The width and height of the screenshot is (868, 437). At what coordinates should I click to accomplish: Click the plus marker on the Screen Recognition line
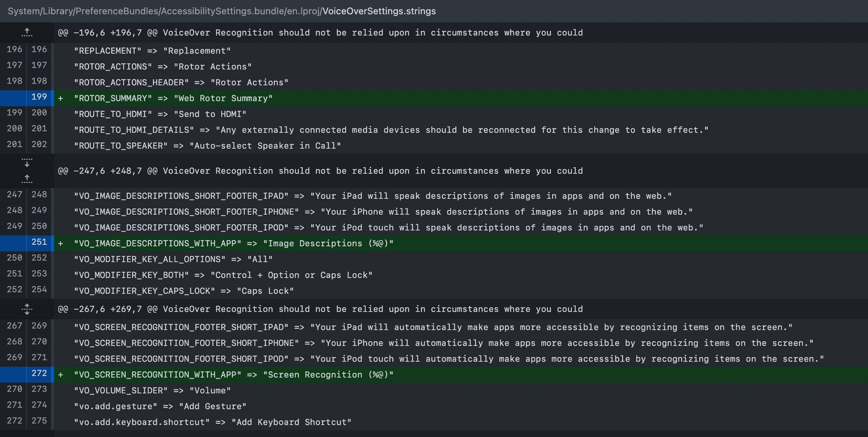click(x=61, y=375)
